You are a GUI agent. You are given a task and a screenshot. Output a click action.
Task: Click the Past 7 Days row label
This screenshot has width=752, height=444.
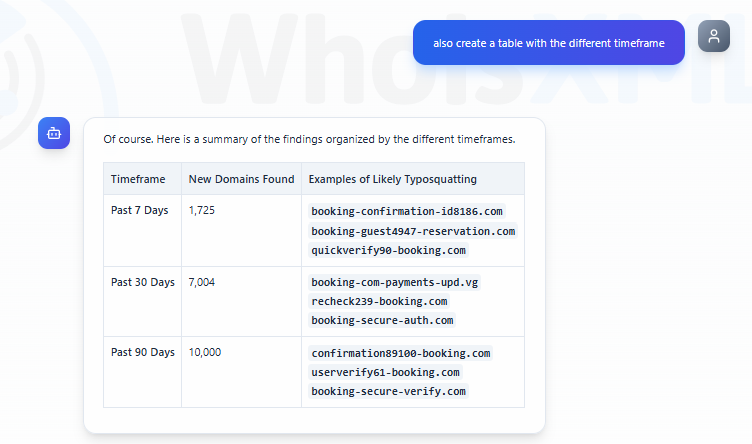point(139,211)
